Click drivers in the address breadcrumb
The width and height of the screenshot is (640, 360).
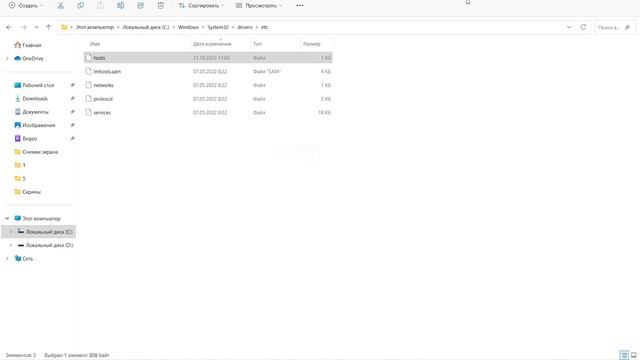pyautogui.click(x=245, y=27)
